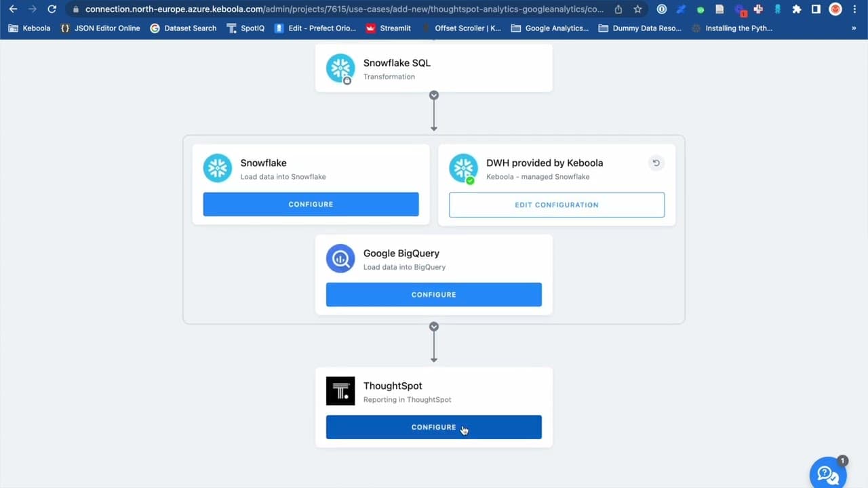Reset the DWH provided by Keboola configuration
Screen dimensions: 868x488
(x=656, y=163)
